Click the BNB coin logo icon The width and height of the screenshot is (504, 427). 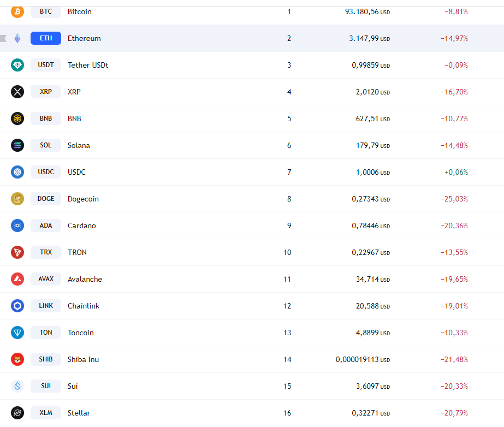click(17, 118)
